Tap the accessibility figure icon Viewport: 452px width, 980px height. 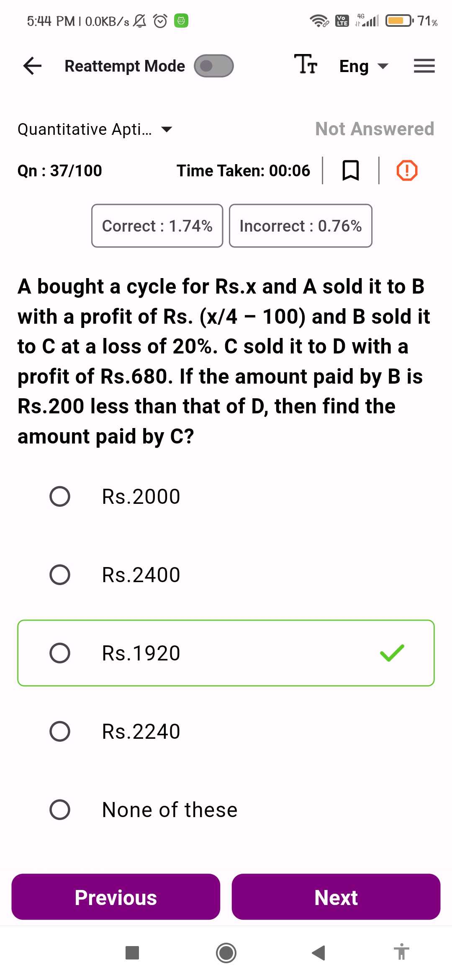[401, 952]
